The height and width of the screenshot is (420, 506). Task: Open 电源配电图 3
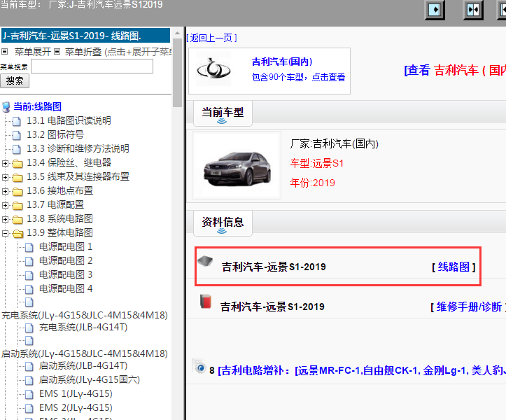(x=66, y=274)
